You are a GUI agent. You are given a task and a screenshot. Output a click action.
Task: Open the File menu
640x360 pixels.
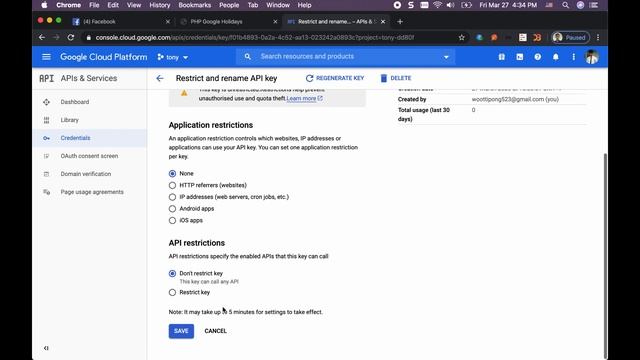[x=94, y=5]
